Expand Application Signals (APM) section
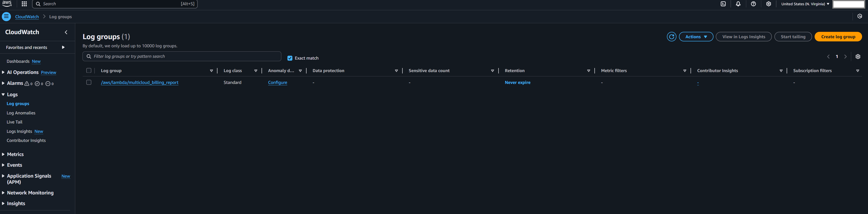 point(3,176)
